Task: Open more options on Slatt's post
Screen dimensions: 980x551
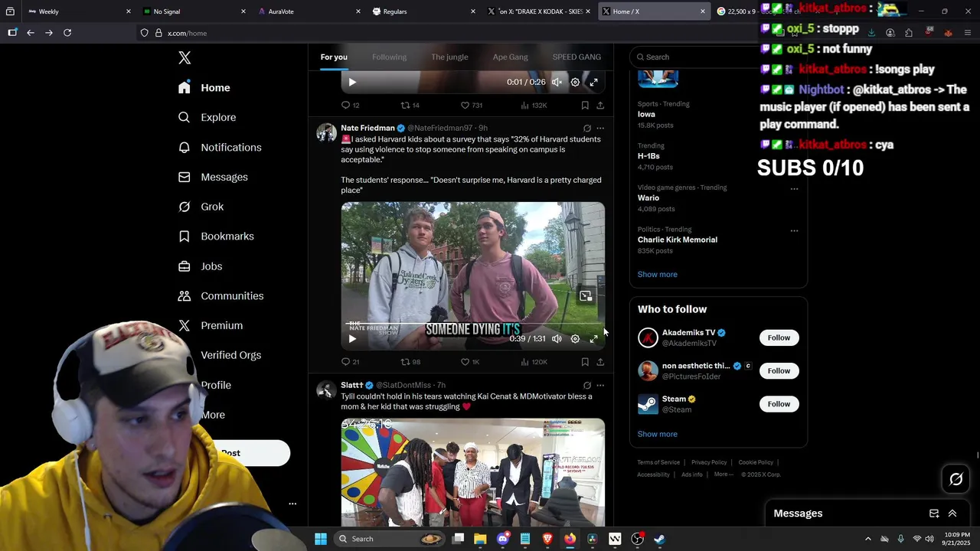Action: point(600,386)
